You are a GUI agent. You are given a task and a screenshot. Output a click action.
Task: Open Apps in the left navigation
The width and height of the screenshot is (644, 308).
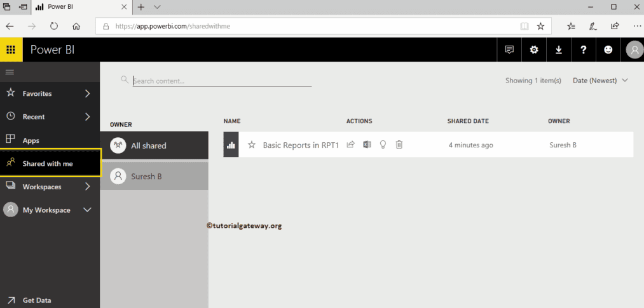(x=31, y=140)
